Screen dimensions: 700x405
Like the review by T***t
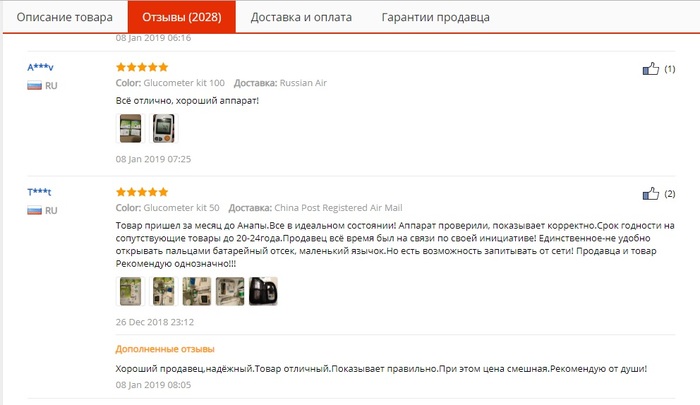tap(650, 193)
